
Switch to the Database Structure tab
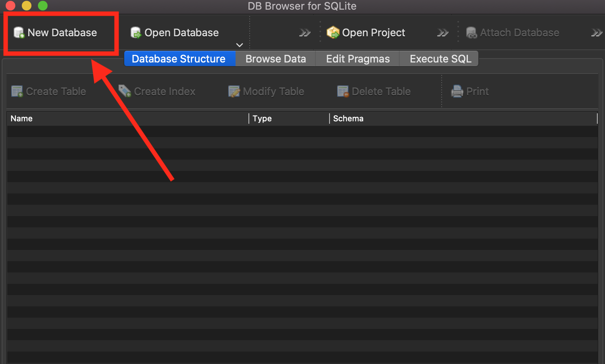pos(179,59)
